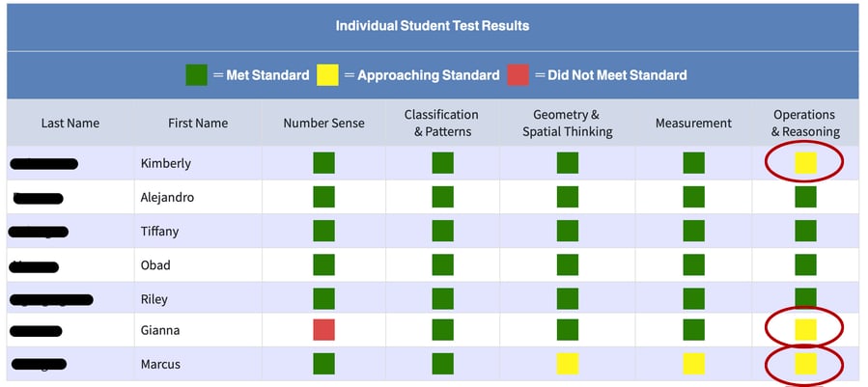Click Tiffany's green Classification & Patterns square
Image resolution: width=868 pixels, height=387 pixels.
pos(442,232)
